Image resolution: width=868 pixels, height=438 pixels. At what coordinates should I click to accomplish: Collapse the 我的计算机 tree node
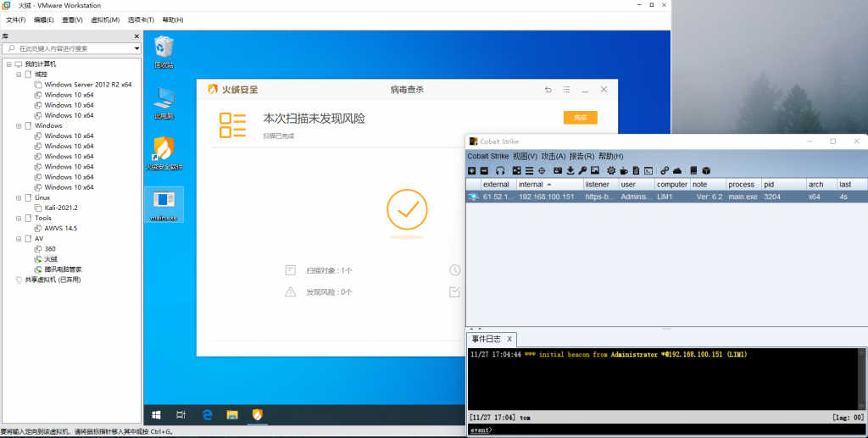click(8, 64)
